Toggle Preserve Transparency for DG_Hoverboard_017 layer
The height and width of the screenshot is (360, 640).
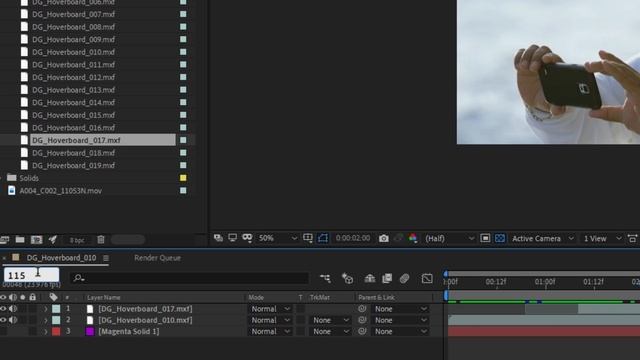[300, 309]
